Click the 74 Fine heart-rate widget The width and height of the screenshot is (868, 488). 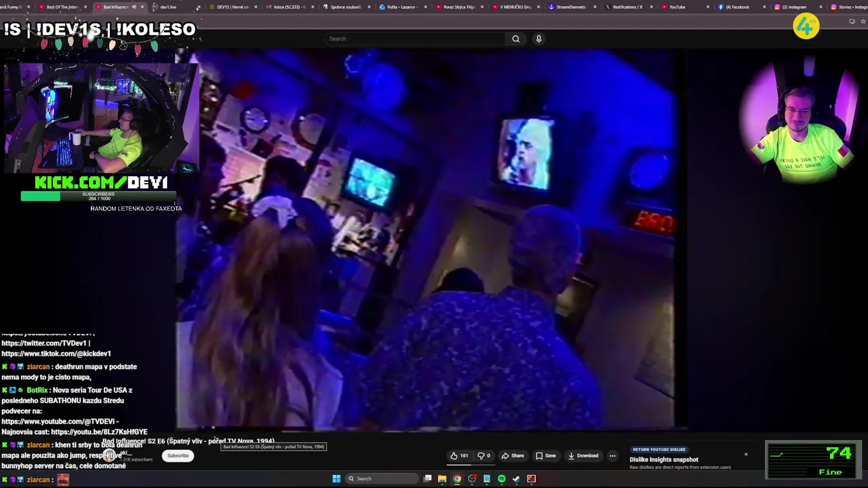[813, 460]
